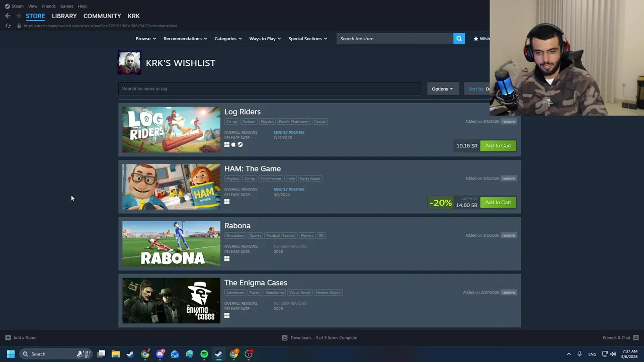Click the Puzzle Platformer tag on Log Riders
Viewport: 644px width, 362px height.
point(294,122)
